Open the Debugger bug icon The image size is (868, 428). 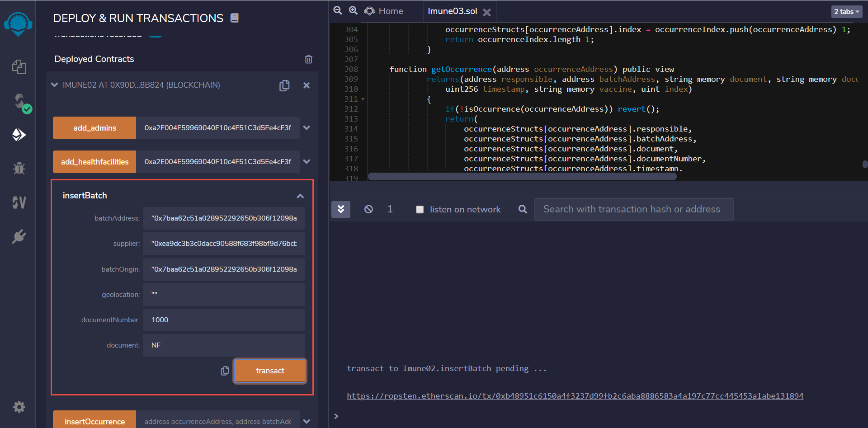point(19,169)
